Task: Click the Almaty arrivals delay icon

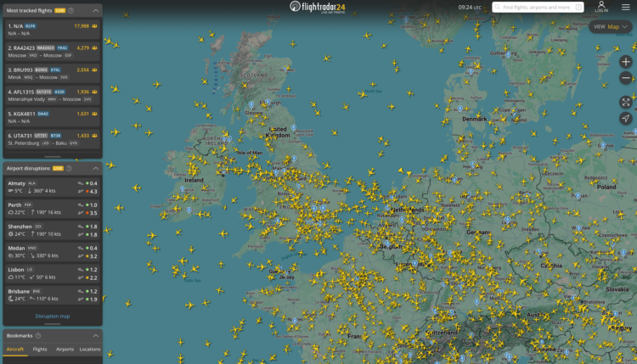Action: 81,183
